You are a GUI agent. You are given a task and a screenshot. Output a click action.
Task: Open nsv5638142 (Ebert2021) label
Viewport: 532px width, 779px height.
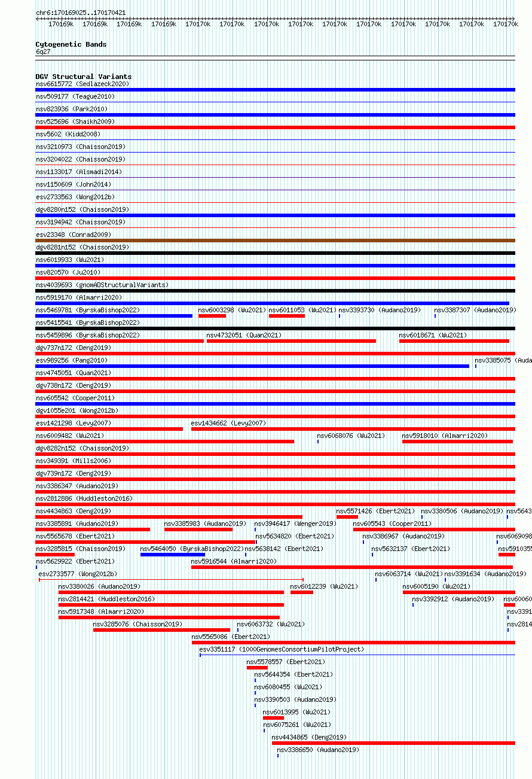pyautogui.click(x=284, y=549)
